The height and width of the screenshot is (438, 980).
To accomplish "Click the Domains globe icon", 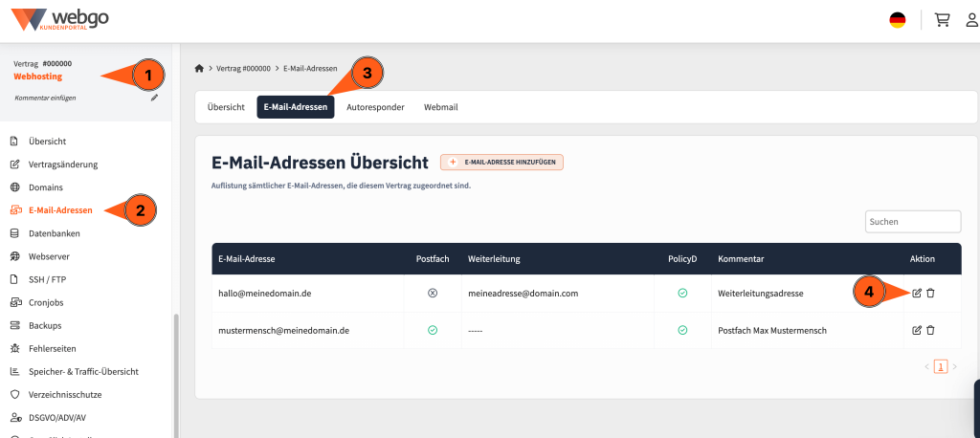I will pos(15,187).
